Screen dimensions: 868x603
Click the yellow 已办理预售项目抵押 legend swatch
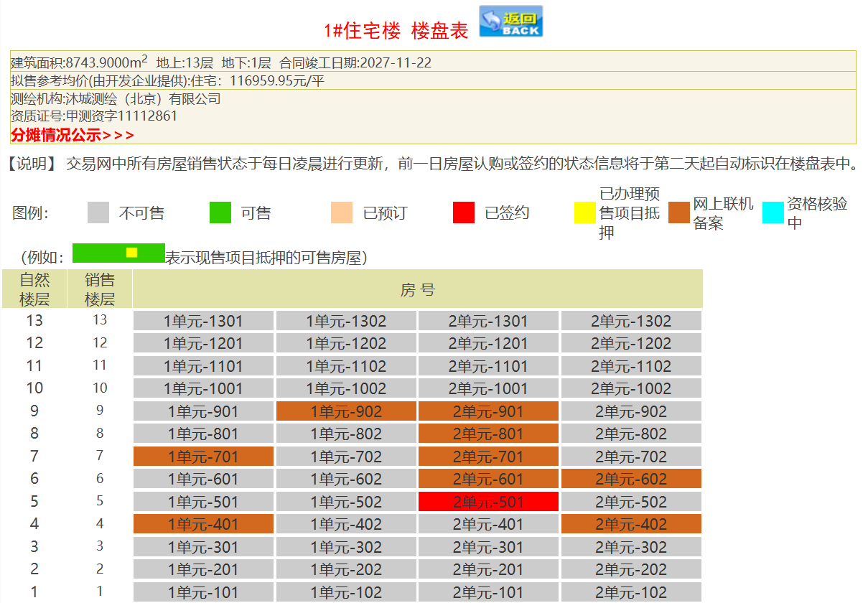(x=585, y=213)
